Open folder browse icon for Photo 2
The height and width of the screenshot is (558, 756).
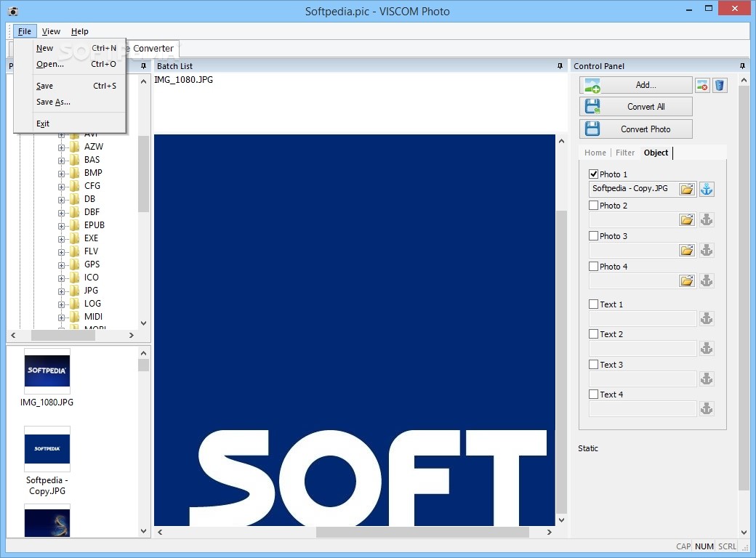click(687, 219)
